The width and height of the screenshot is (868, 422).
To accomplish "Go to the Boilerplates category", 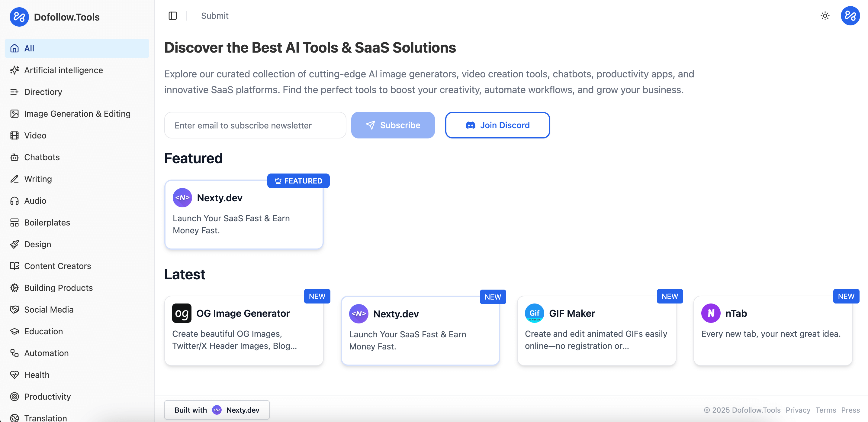I will pyautogui.click(x=47, y=222).
